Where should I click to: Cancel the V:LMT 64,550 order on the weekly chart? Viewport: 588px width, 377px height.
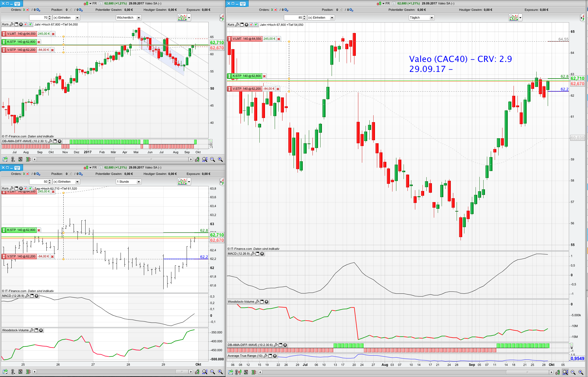click(x=53, y=34)
